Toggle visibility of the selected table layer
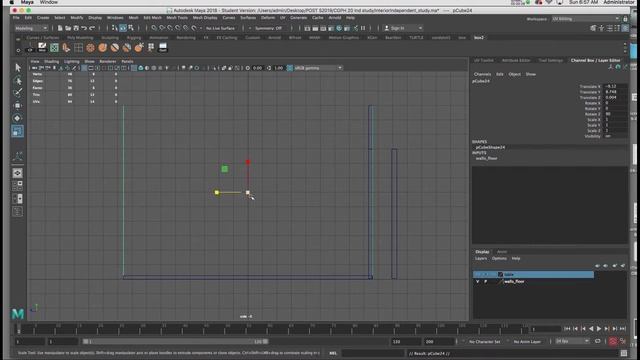 (x=478, y=274)
